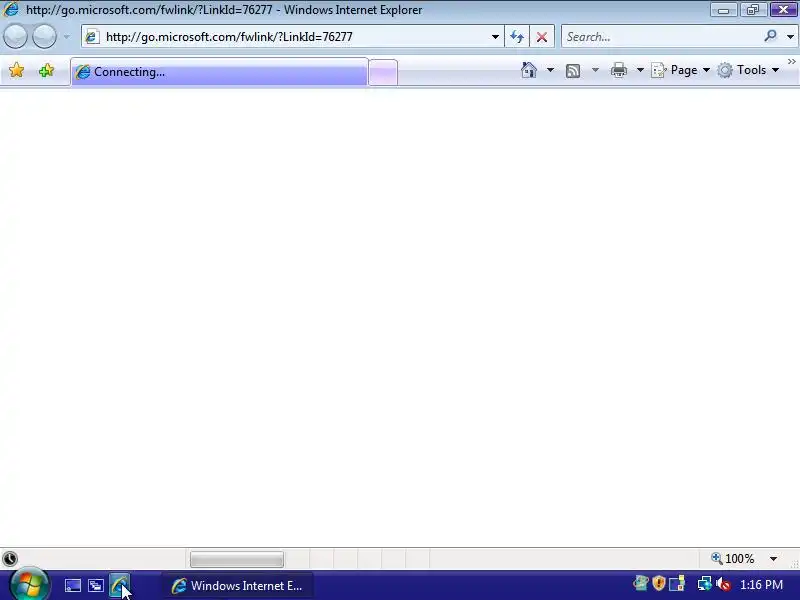
Task: Click Windows Internet E... taskbar button
Action: point(238,586)
